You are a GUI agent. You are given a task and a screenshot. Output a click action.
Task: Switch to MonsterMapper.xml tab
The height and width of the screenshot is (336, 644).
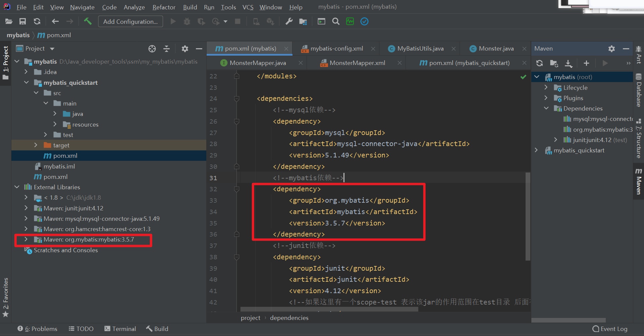[x=357, y=63]
